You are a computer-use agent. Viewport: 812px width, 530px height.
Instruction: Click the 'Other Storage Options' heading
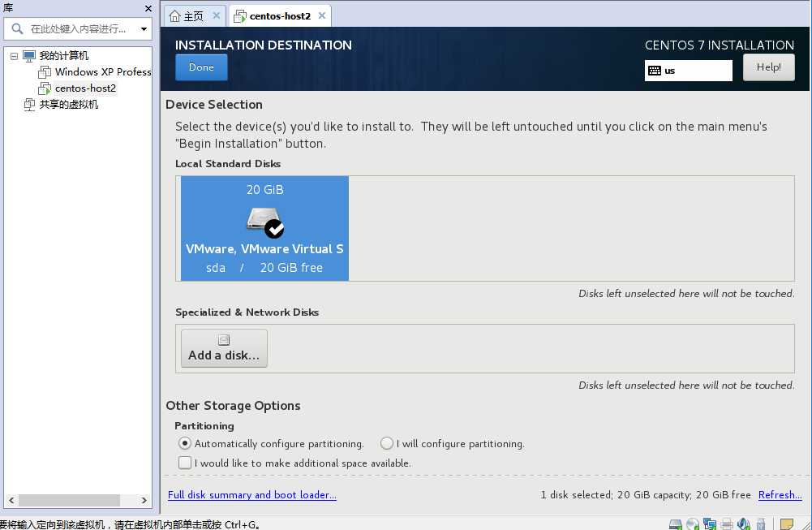pyautogui.click(x=233, y=406)
